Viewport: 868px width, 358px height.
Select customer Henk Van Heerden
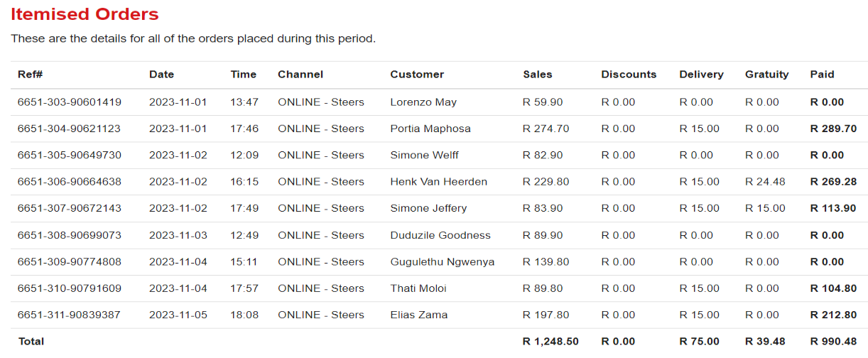(x=439, y=182)
